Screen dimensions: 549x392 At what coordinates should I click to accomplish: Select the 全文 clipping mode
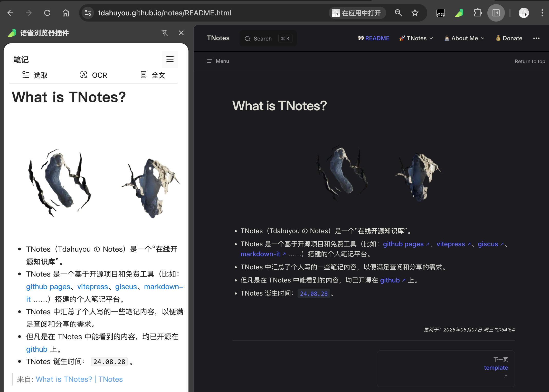tap(153, 75)
